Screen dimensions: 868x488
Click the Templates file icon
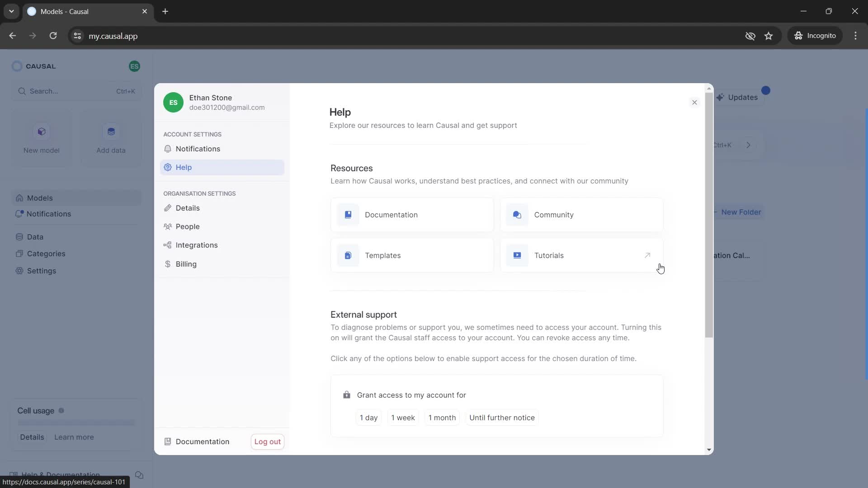click(348, 255)
